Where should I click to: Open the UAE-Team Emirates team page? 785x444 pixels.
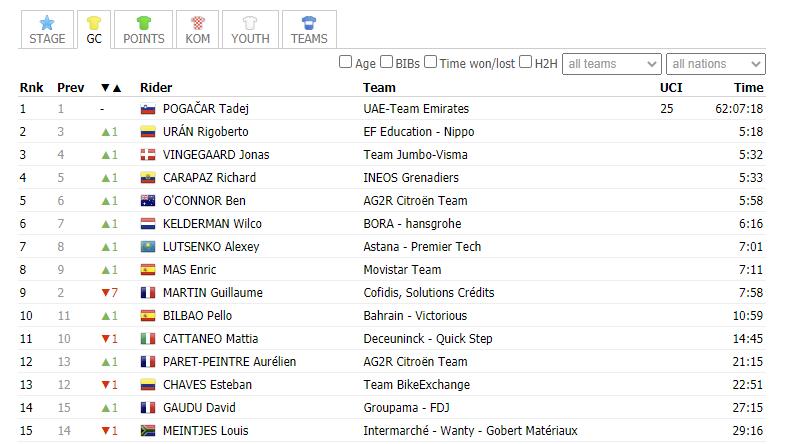pyautogui.click(x=416, y=109)
